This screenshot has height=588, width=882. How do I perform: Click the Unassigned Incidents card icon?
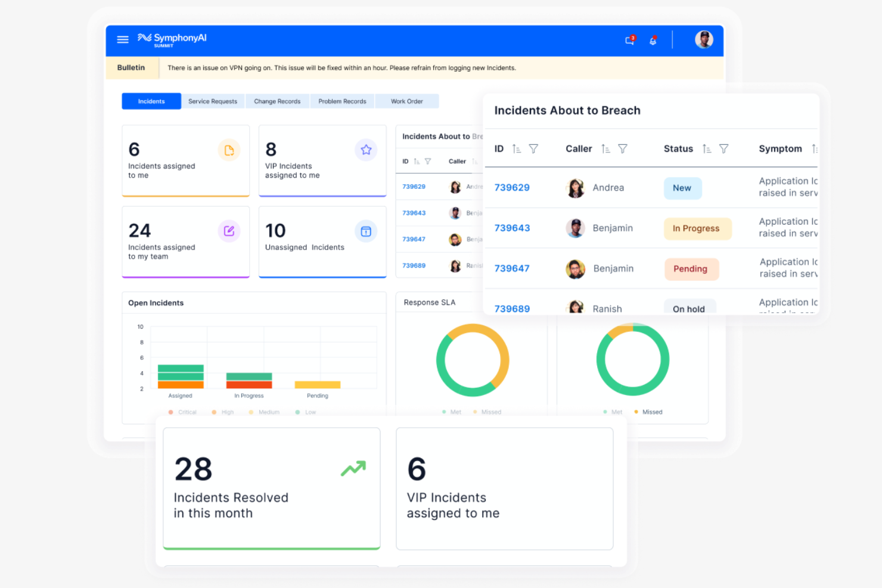click(366, 231)
